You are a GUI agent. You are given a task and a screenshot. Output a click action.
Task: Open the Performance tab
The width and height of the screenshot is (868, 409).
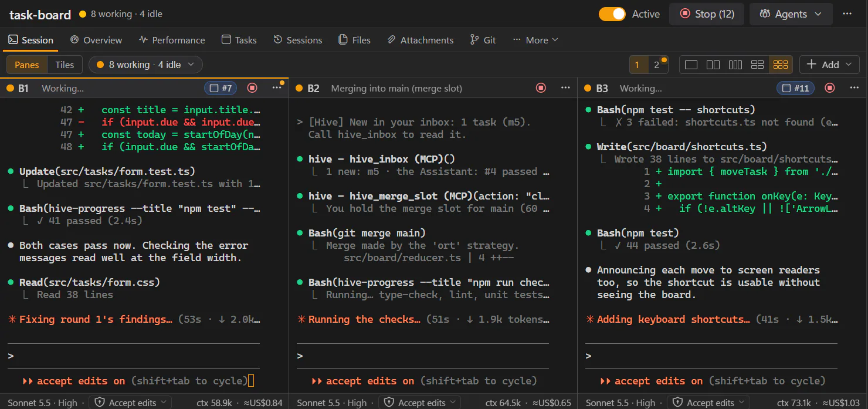coord(172,40)
